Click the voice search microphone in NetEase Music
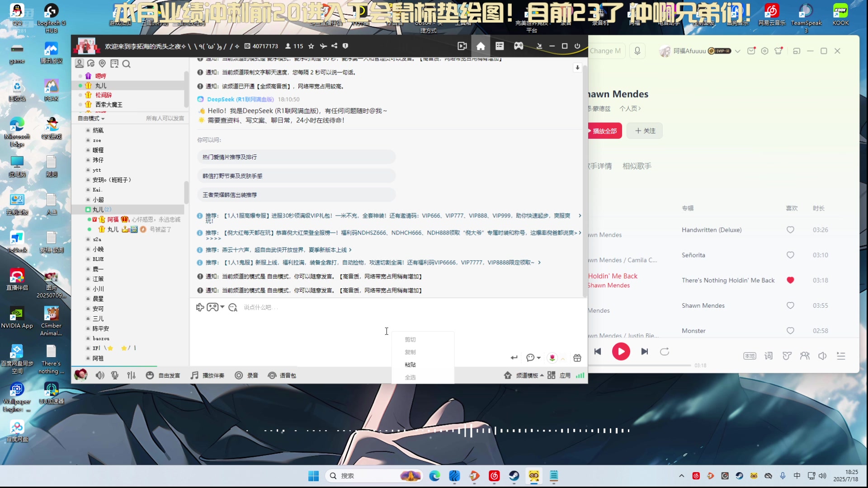 (637, 51)
